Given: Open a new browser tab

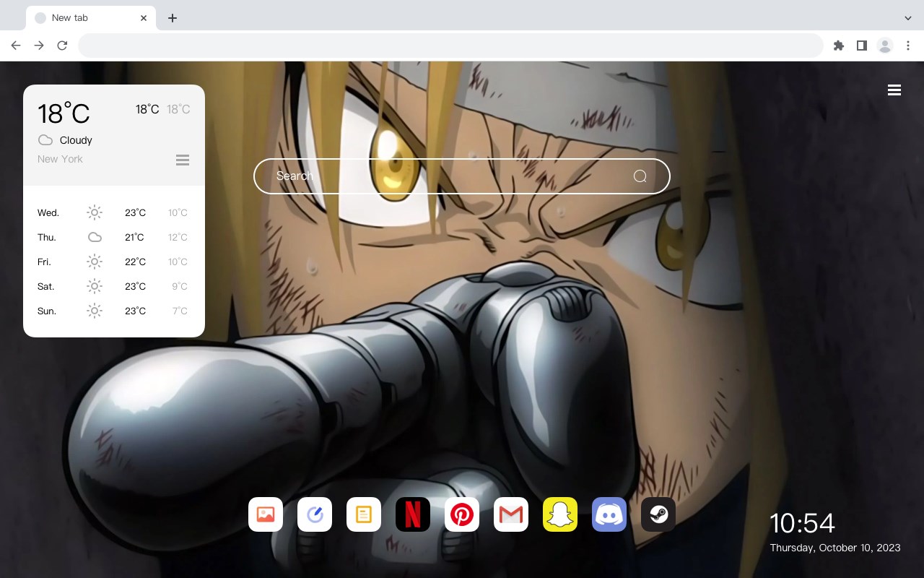Looking at the screenshot, I should 172,18.
